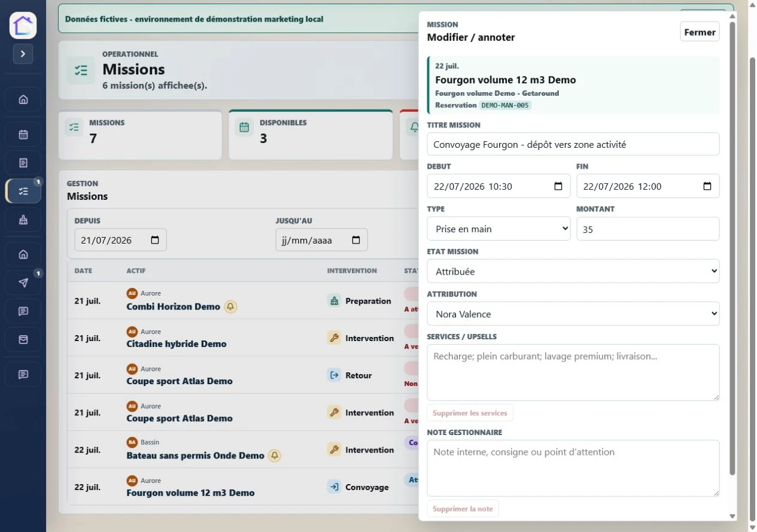This screenshot has width=757, height=532.
Task: Open the Type dropdown showing Prise en main
Action: click(498, 229)
